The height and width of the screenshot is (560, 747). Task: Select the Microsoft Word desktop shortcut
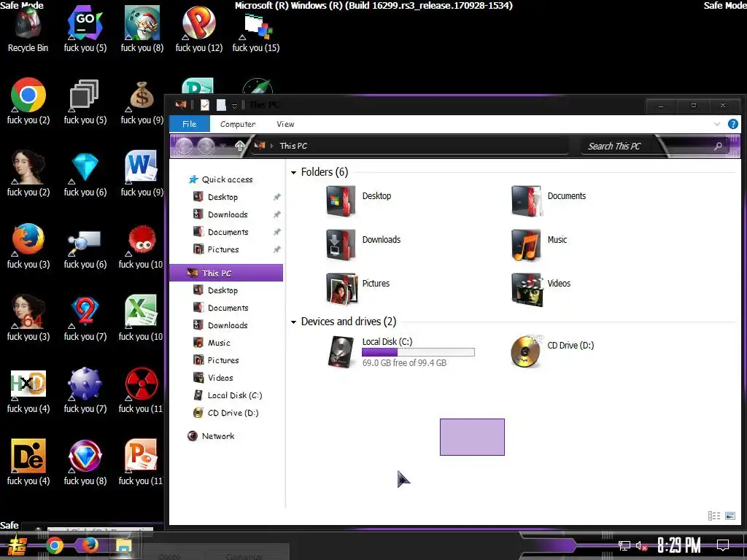coord(142,174)
